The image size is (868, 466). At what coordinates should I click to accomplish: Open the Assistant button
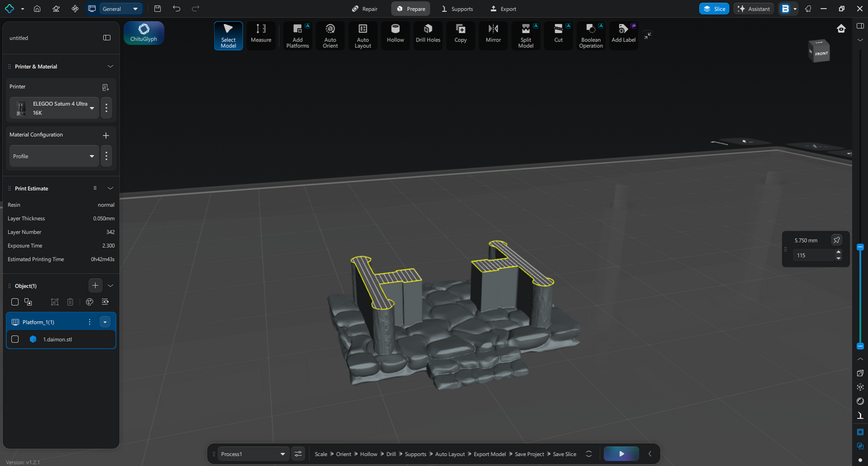(x=753, y=9)
